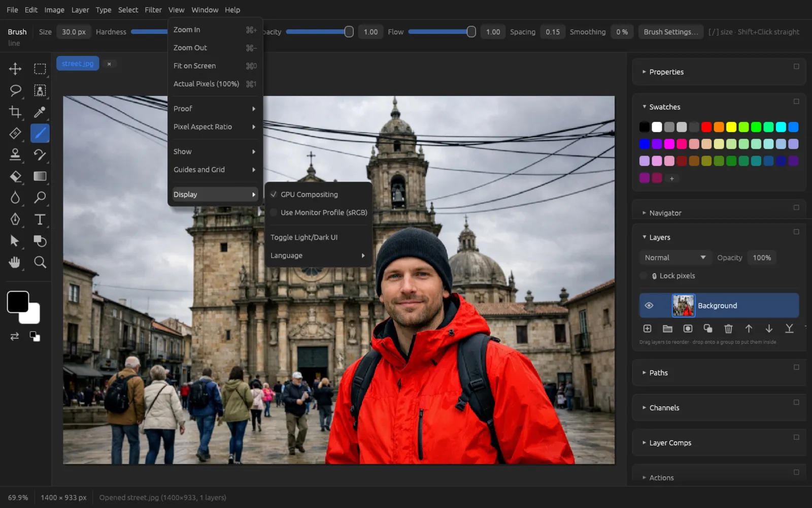Pick the Pen tool
Viewport: 812px width, 508px height.
pyautogui.click(x=15, y=219)
